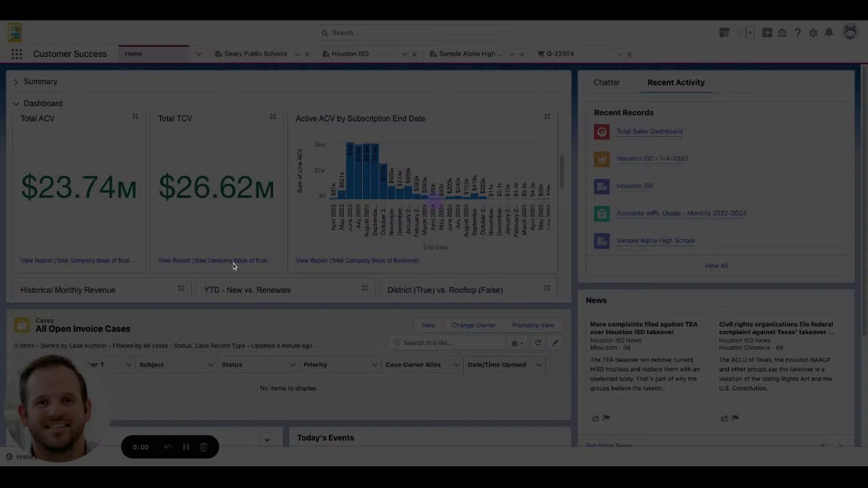
Task: Expand the Total ACV dashboard widget
Action: 135,117
